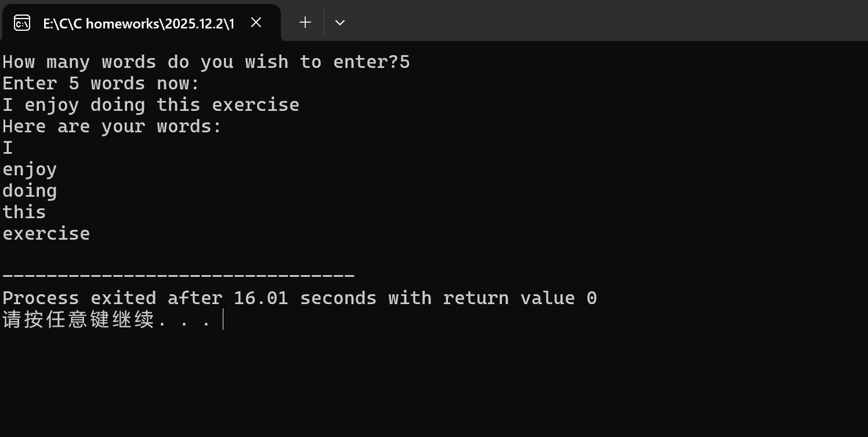Screen dimensions: 868x437
Task: Click the "Here are your words:" line
Action: (x=112, y=127)
